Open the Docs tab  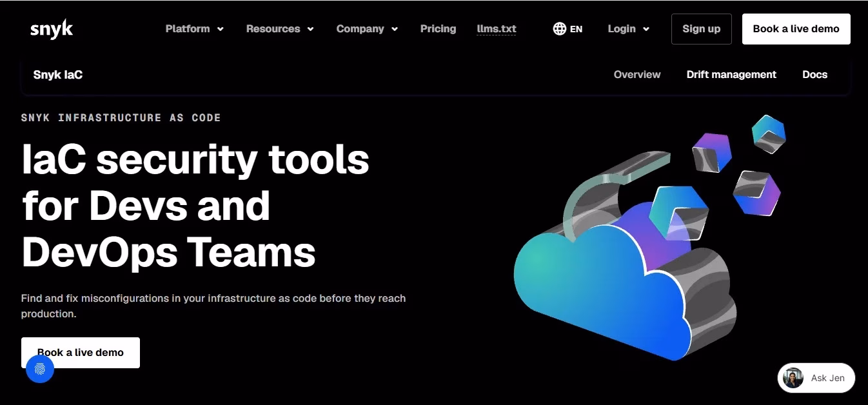click(x=814, y=75)
